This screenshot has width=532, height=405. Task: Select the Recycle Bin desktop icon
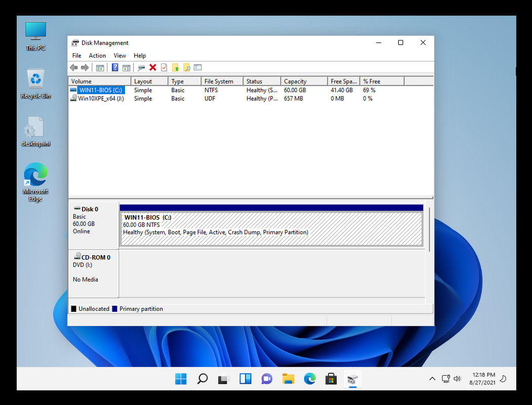(35, 84)
